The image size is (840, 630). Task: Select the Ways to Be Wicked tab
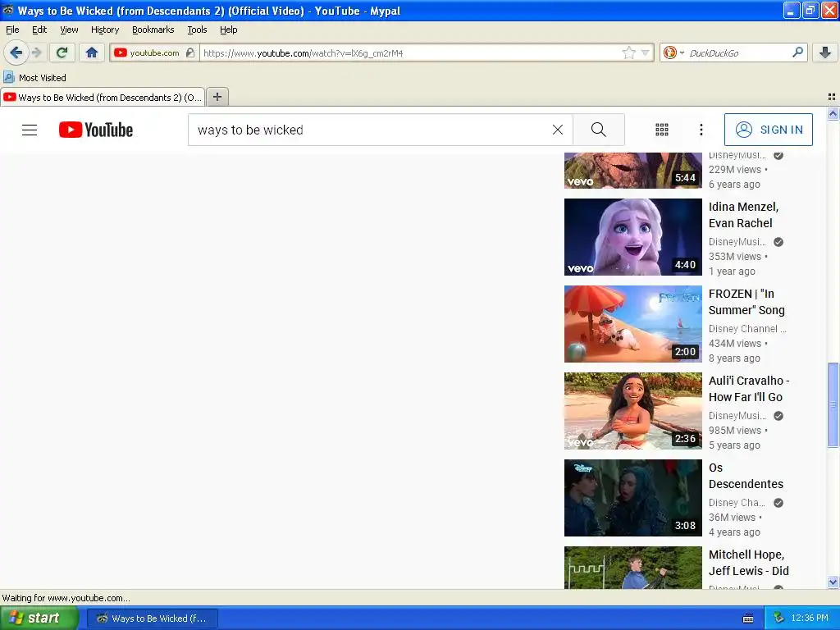(103, 98)
